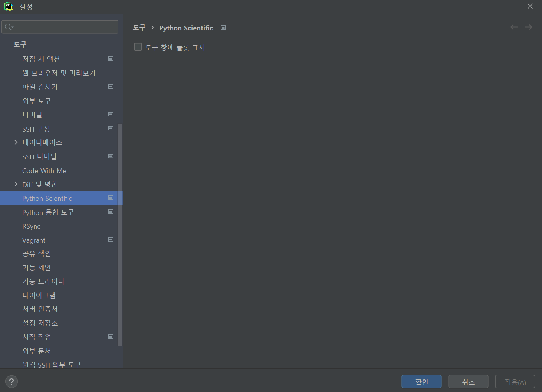Click the settings tree vertical scrollbar
542x392 pixels.
point(120,235)
